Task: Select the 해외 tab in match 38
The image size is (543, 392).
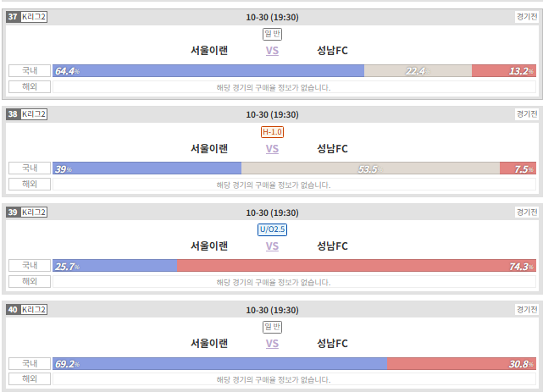Action: [30, 184]
